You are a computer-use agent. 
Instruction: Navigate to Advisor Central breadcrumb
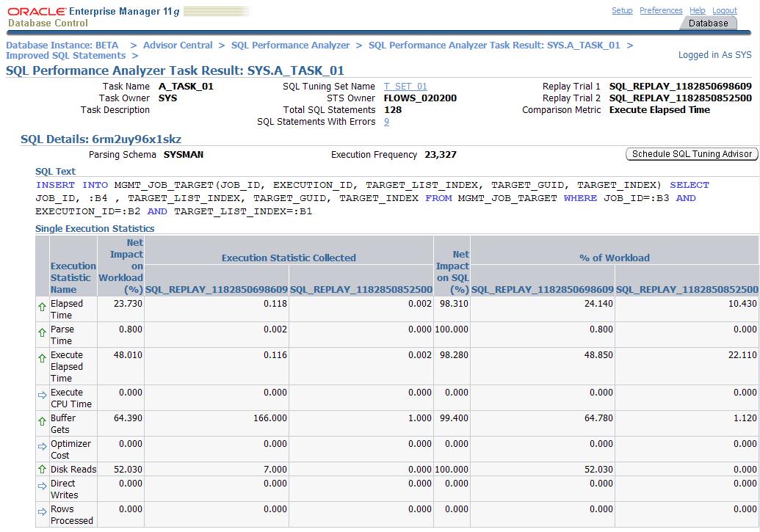tap(178, 45)
